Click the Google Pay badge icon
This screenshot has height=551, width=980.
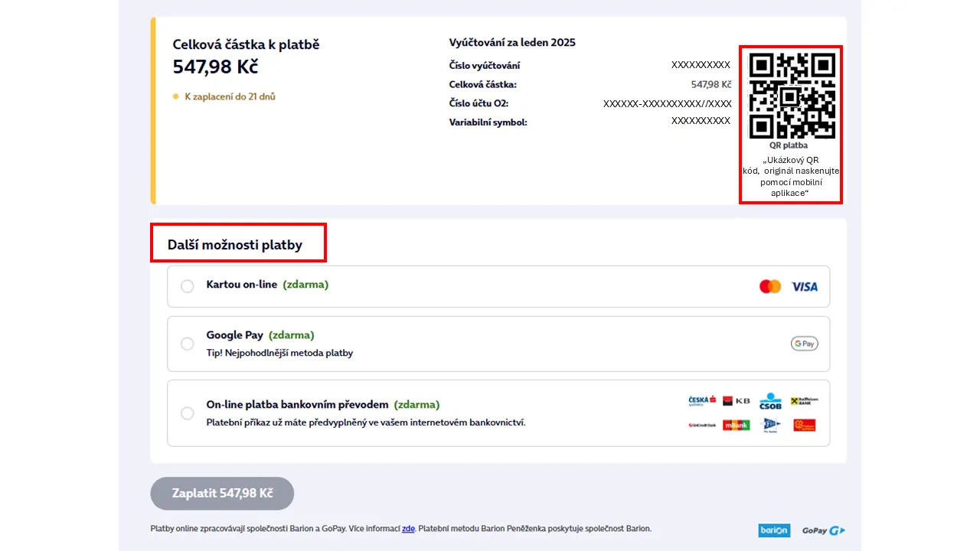[x=804, y=344]
